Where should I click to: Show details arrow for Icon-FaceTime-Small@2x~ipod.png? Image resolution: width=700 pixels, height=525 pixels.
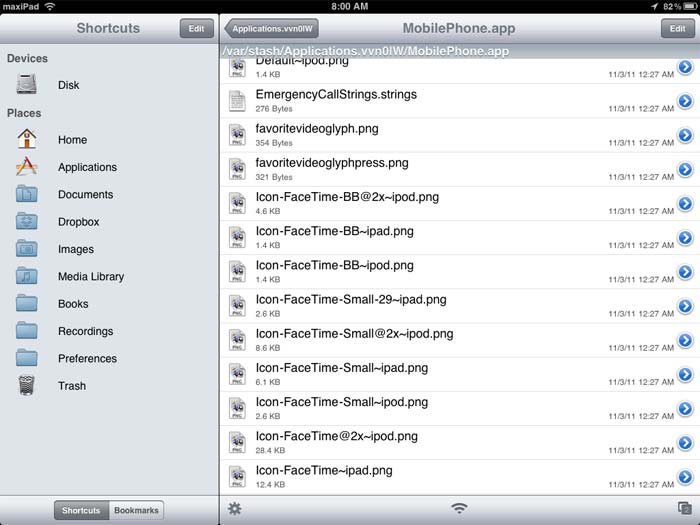685,340
